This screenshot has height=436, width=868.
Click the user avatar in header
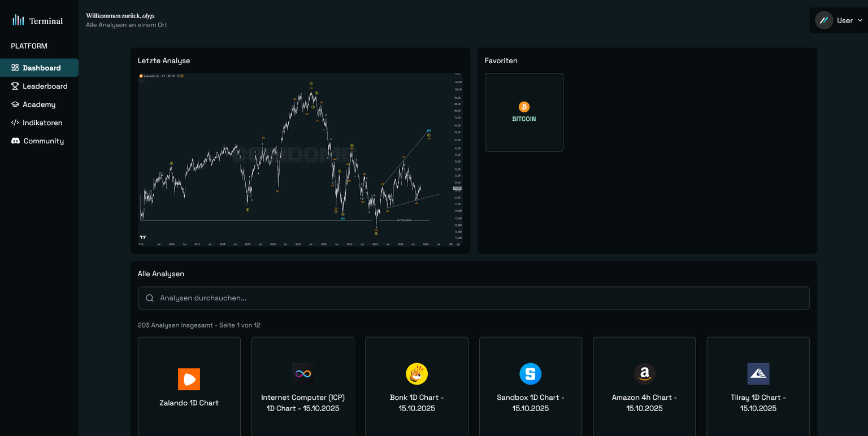click(x=824, y=20)
